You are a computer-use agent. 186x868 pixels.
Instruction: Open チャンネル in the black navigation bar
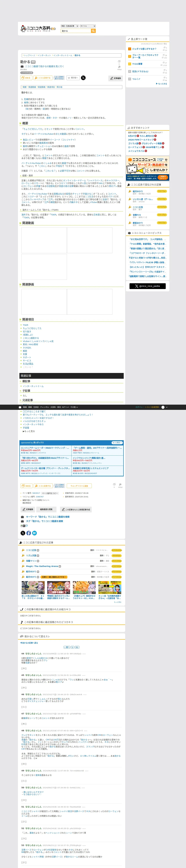pos(45,407)
